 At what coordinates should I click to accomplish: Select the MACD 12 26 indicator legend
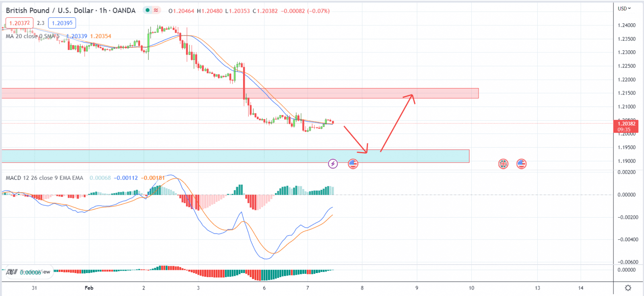click(44, 178)
